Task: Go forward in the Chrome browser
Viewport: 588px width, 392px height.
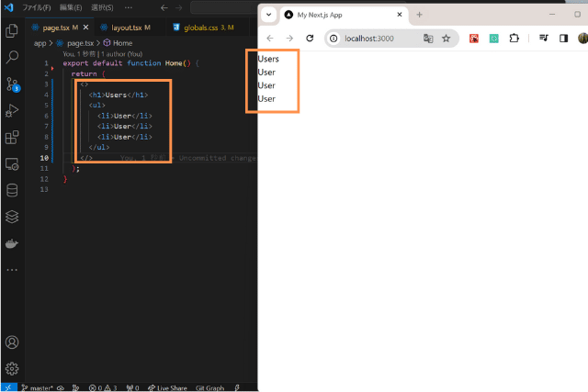Action: [x=289, y=39]
